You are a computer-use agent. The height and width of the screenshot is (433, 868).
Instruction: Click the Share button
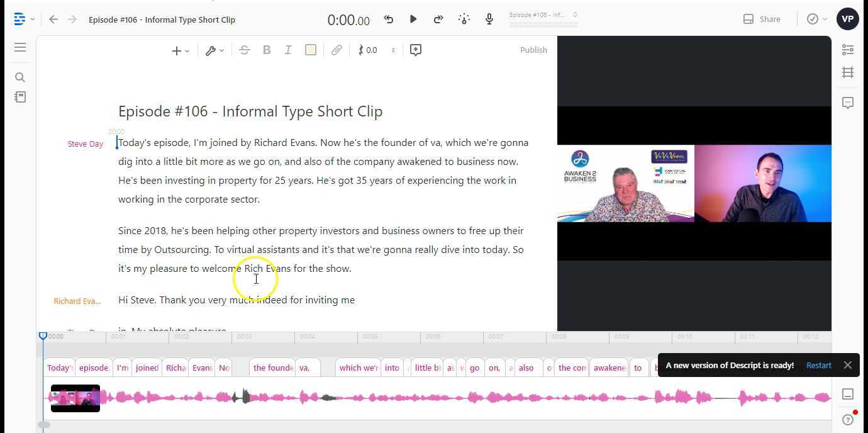point(762,20)
